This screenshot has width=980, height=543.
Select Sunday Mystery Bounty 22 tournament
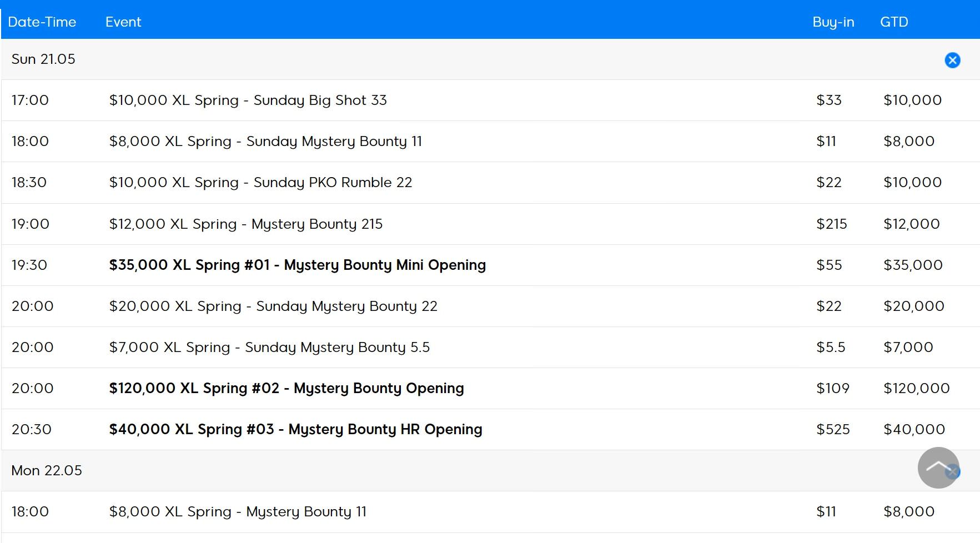[x=273, y=306]
